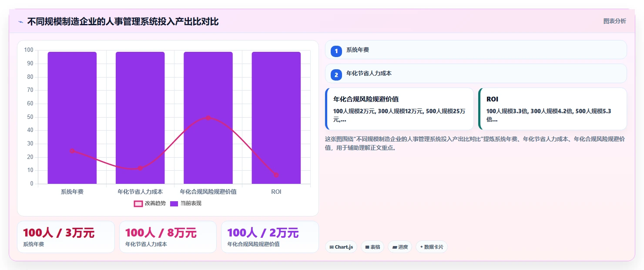Click the 数据卡片 tag
The image size is (644, 270).
point(432,247)
